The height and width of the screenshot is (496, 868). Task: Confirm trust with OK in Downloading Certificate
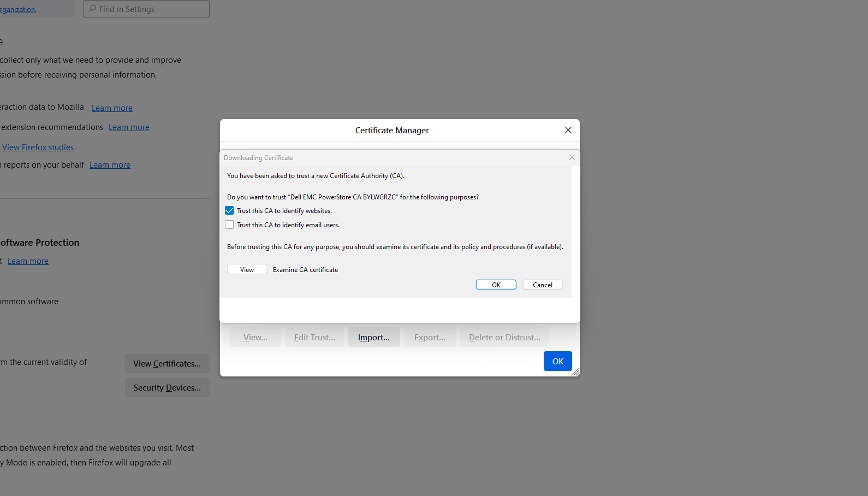tap(496, 285)
